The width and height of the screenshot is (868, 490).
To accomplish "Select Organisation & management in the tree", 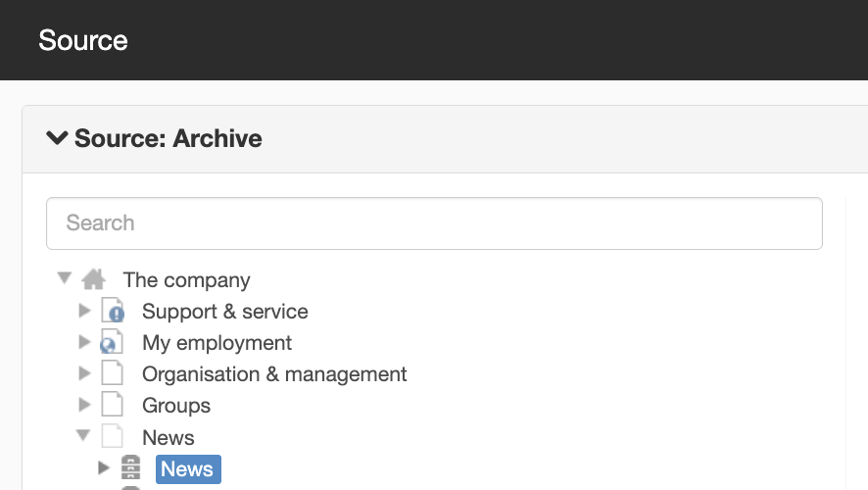I will (274, 374).
